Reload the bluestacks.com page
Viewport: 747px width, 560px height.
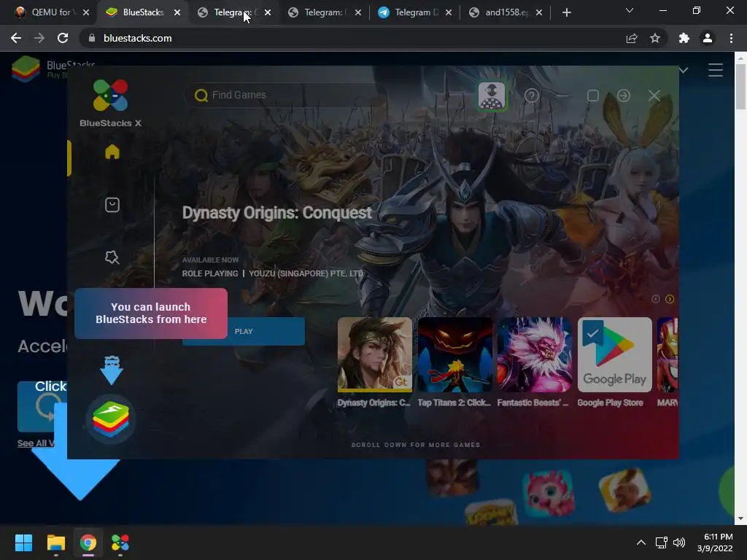tap(63, 38)
